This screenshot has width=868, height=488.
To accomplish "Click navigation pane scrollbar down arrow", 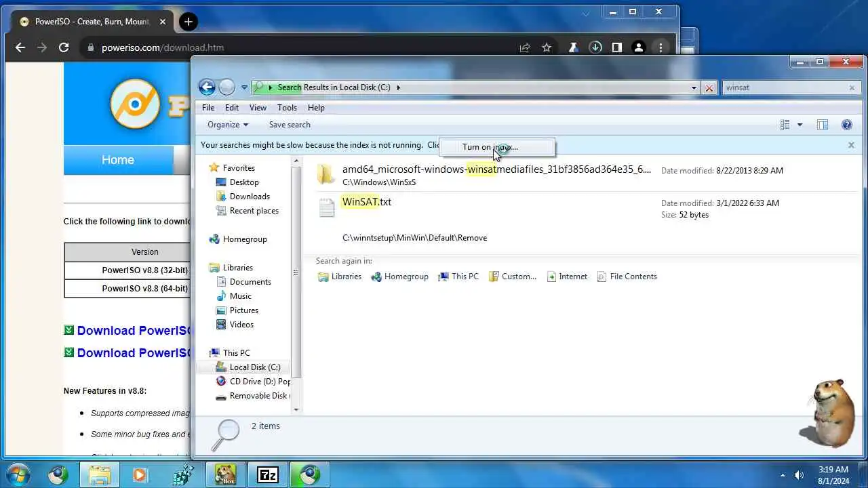I will point(296,409).
